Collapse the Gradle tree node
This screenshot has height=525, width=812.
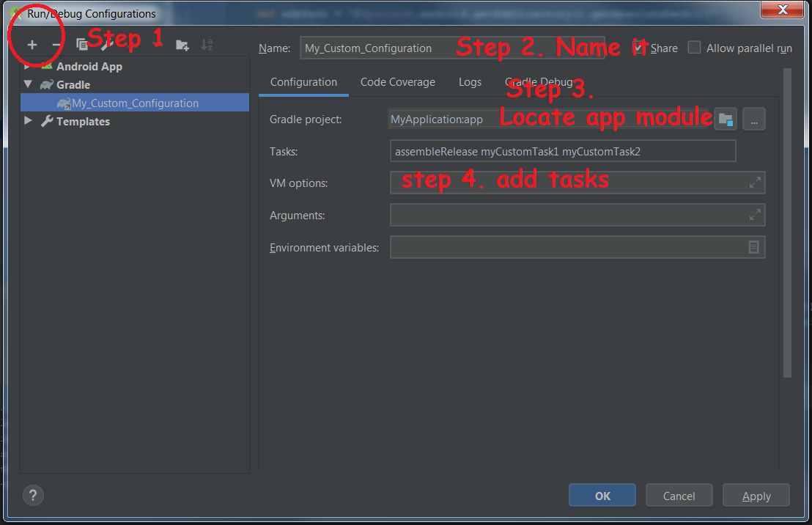pos(28,84)
